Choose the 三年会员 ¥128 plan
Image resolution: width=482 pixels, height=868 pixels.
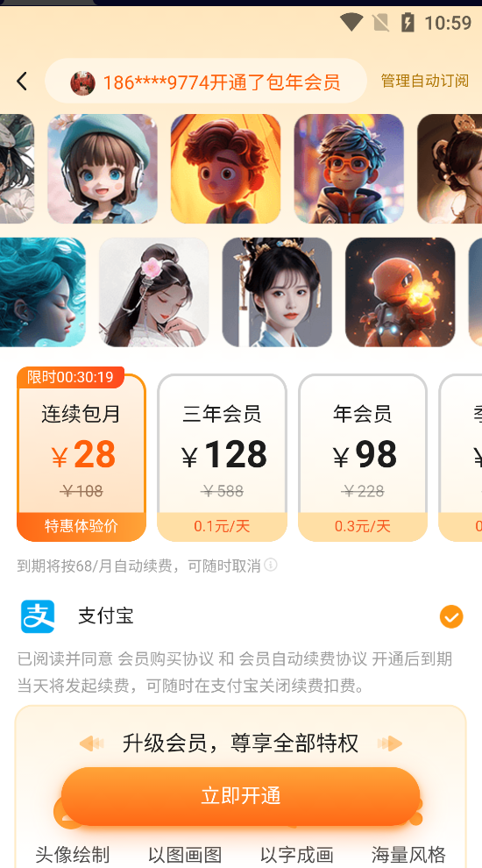pyautogui.click(x=222, y=458)
